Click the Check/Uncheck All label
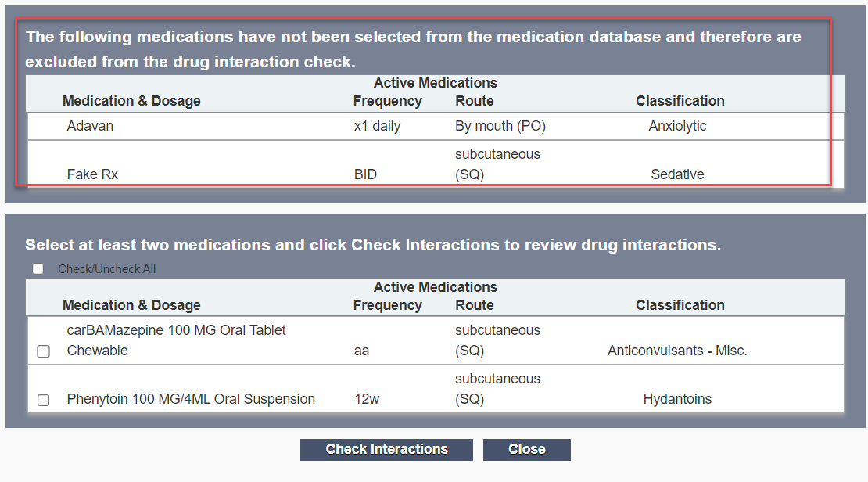 (x=107, y=269)
